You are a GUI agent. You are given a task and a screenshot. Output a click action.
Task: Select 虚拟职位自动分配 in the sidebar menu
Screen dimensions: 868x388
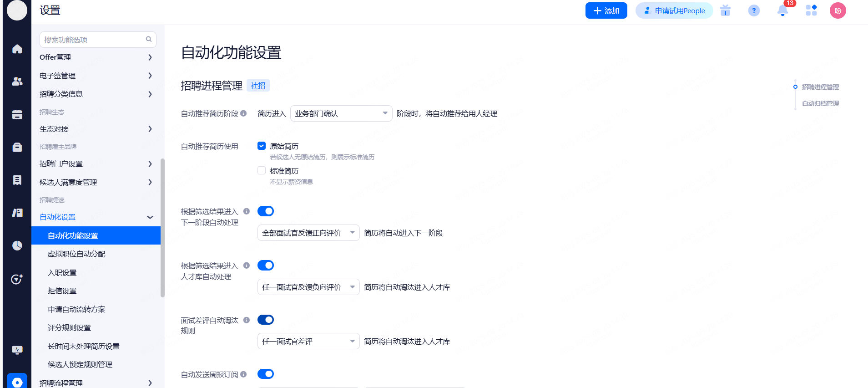76,254
